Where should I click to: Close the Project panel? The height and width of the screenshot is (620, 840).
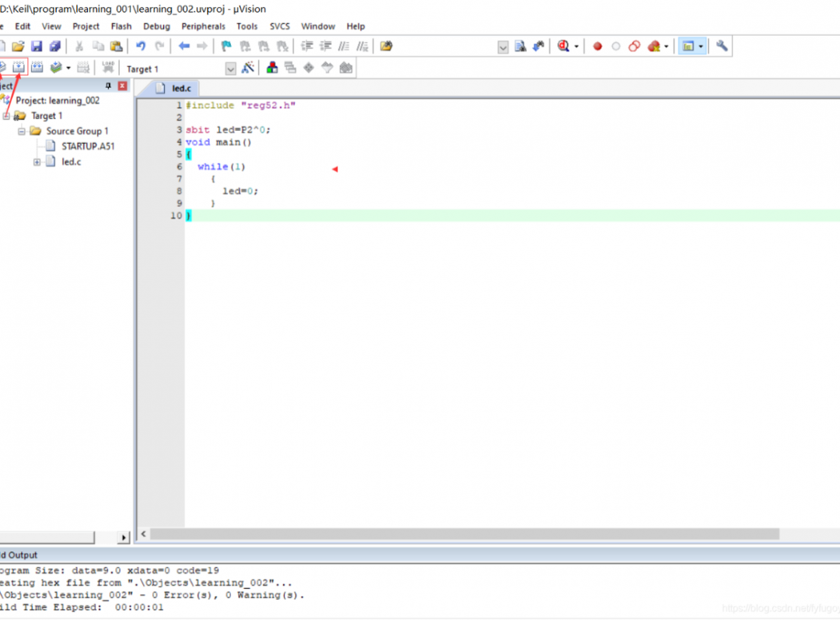pyautogui.click(x=123, y=86)
